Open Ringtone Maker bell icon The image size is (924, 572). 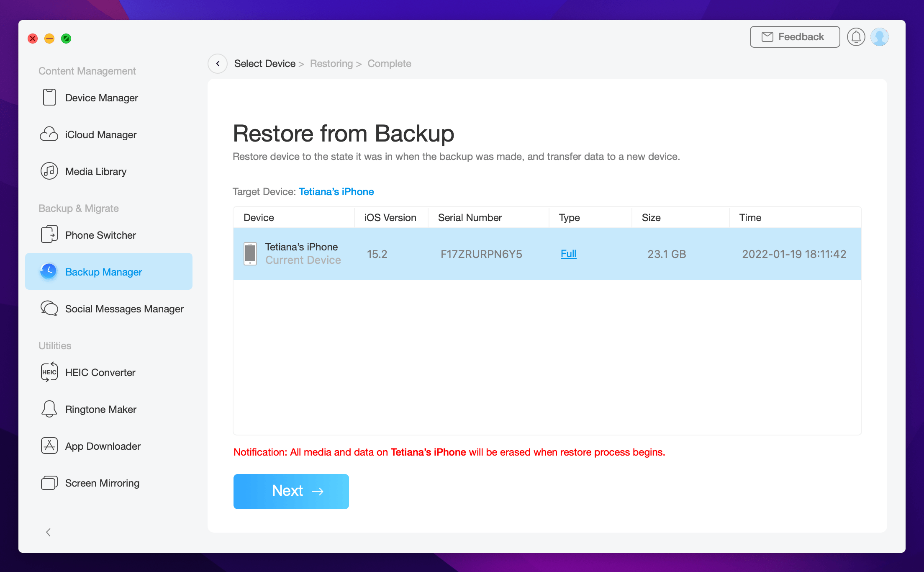pos(49,409)
